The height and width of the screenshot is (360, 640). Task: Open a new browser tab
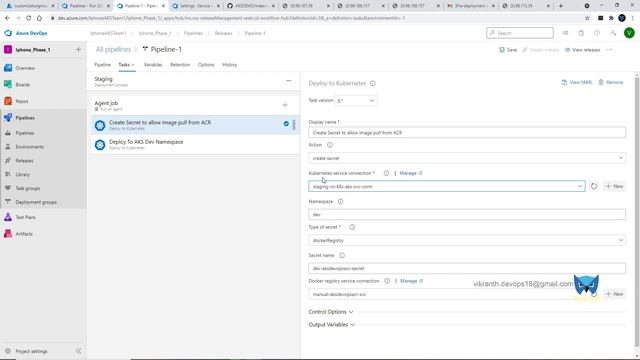(561, 6)
